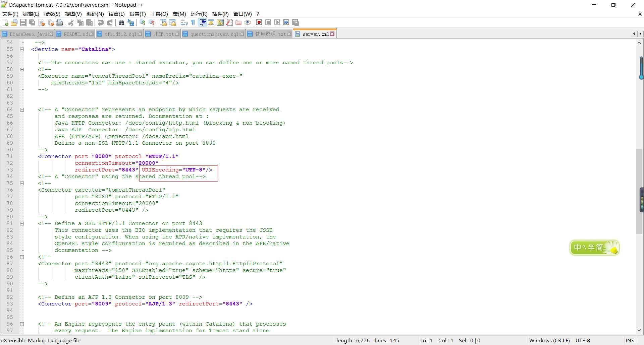644x345 pixels.
Task: Cut selection with scissors icon
Action: [x=71, y=22]
